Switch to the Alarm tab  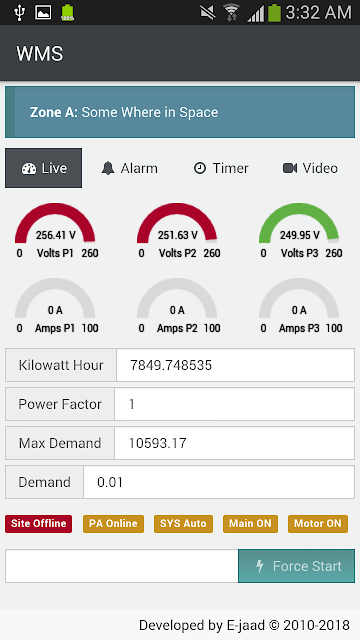129,168
